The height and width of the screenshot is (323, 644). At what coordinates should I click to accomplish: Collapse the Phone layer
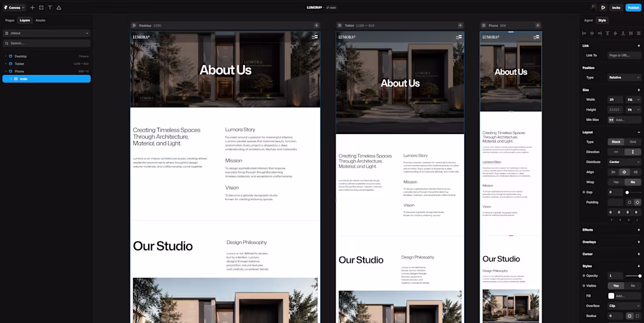pos(6,71)
